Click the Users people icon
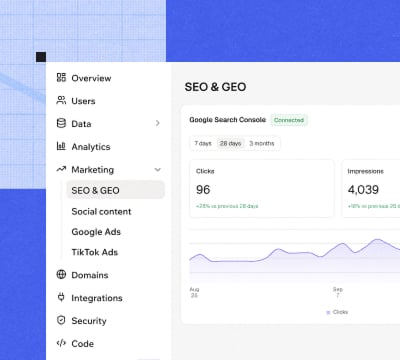 (x=61, y=100)
